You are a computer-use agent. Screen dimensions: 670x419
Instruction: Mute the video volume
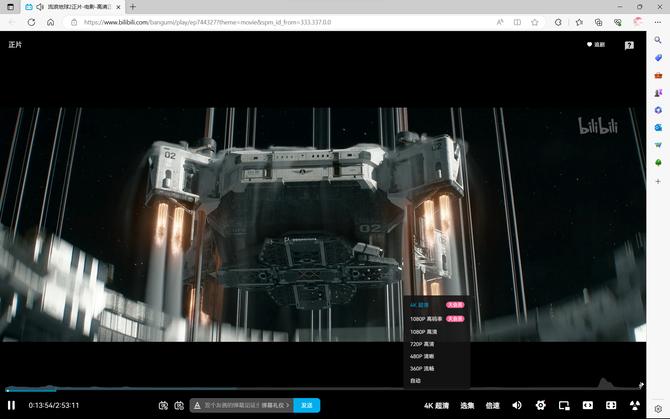point(517,405)
